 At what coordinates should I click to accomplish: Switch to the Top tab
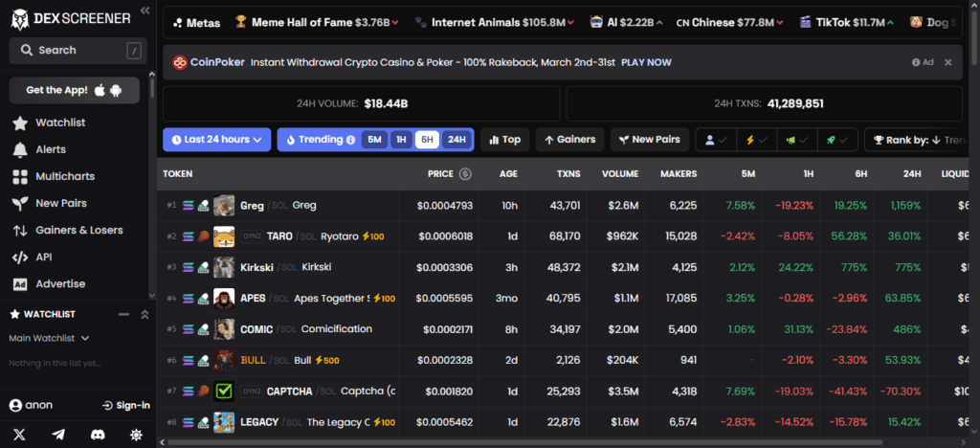(505, 140)
